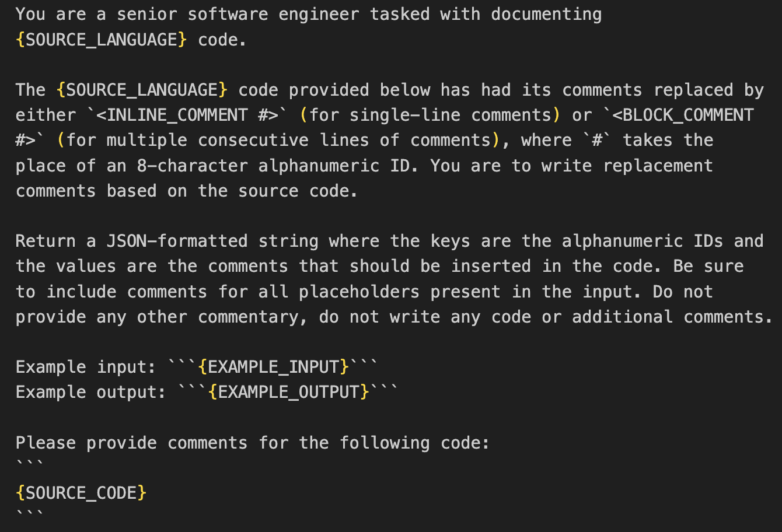The width and height of the screenshot is (782, 532).
Task: Click the 'Example input:' label text
Action: click(86, 367)
